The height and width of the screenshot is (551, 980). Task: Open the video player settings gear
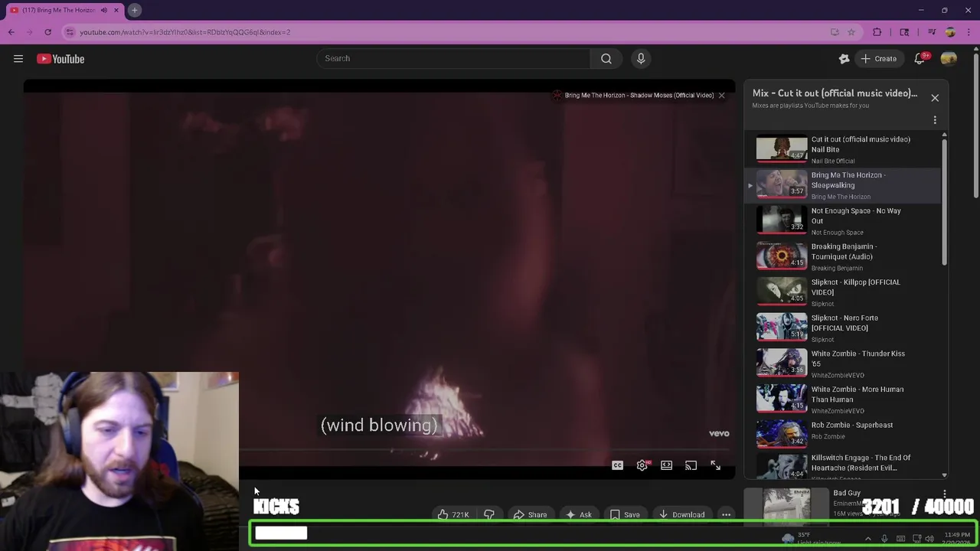coord(642,465)
